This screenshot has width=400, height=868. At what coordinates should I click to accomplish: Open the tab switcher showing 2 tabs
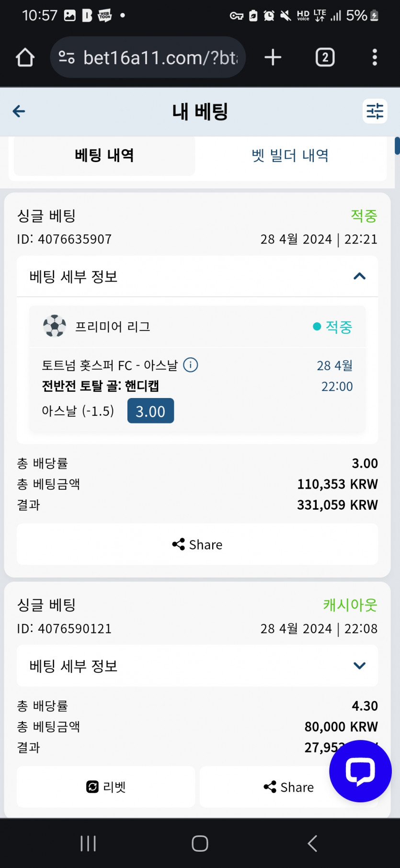click(325, 58)
